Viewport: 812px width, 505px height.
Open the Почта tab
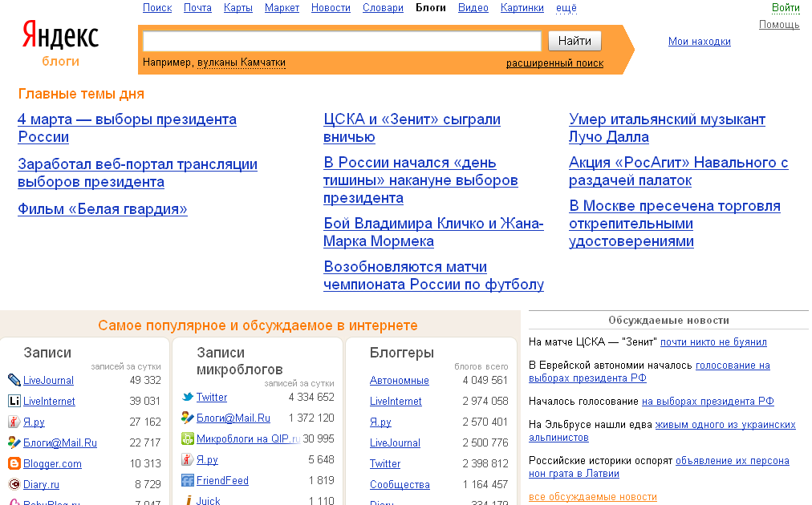pyautogui.click(x=198, y=8)
